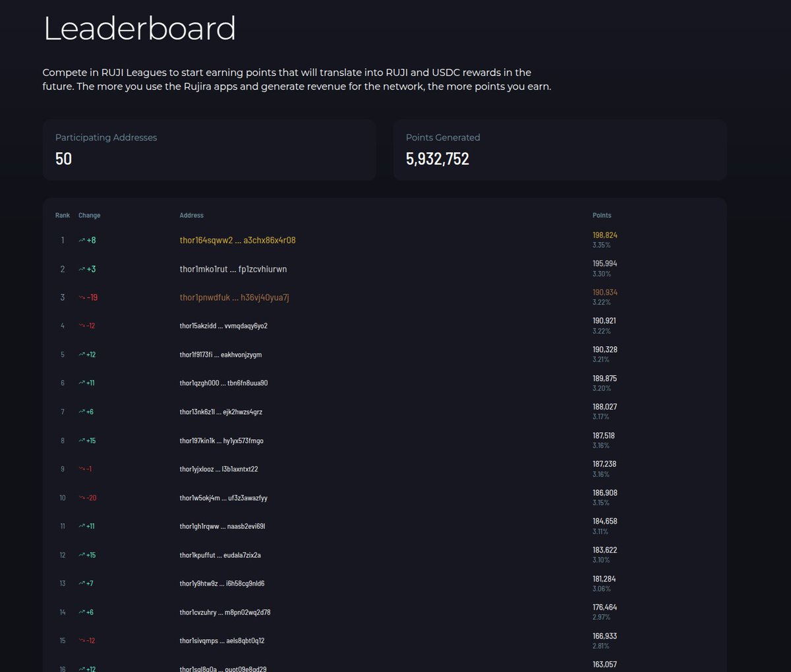Viewport: 791px width, 672px height.
Task: Click the points value 186,908
Action: click(605, 493)
